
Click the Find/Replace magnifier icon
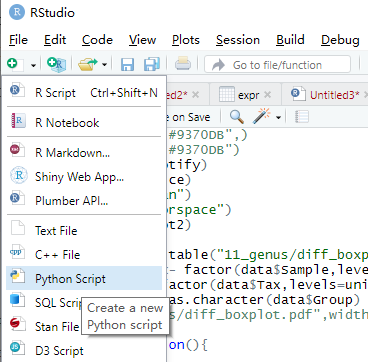(237, 117)
